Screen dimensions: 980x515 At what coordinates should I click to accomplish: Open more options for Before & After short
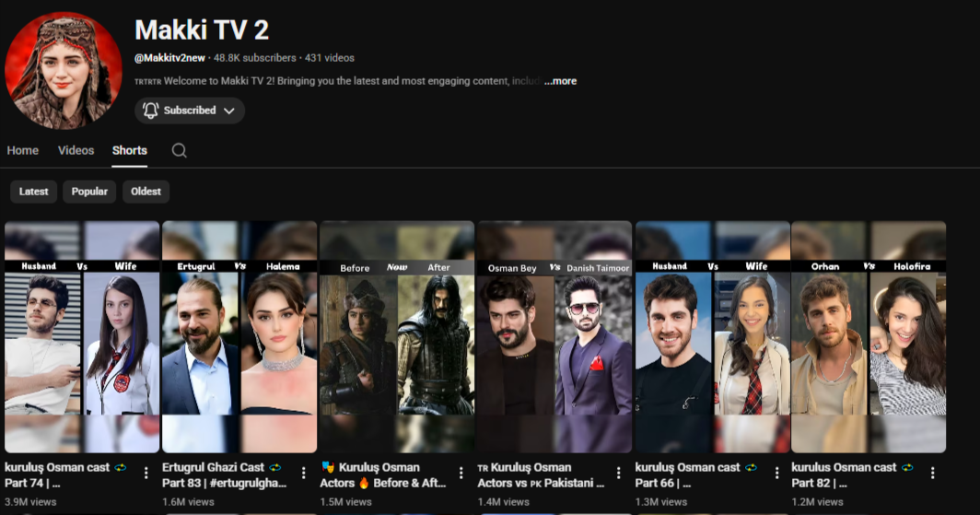461,474
